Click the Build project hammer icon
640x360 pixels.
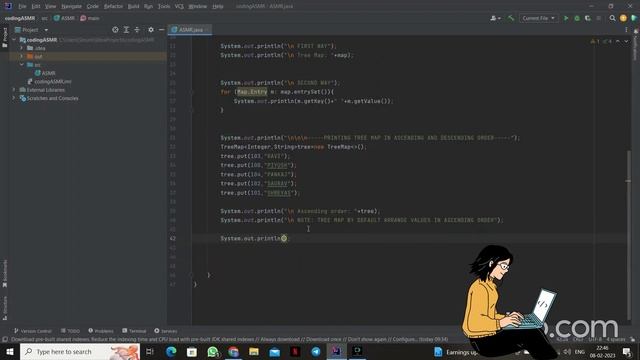[x=511, y=18]
